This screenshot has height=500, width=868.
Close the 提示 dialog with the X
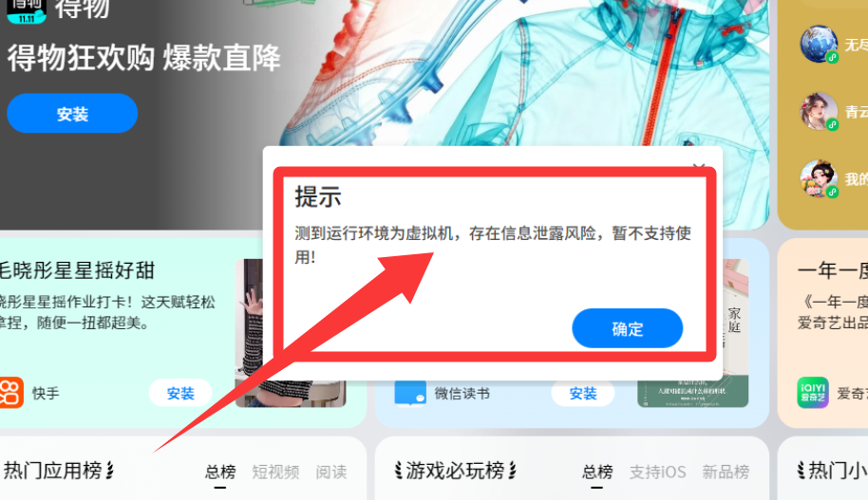tap(699, 166)
